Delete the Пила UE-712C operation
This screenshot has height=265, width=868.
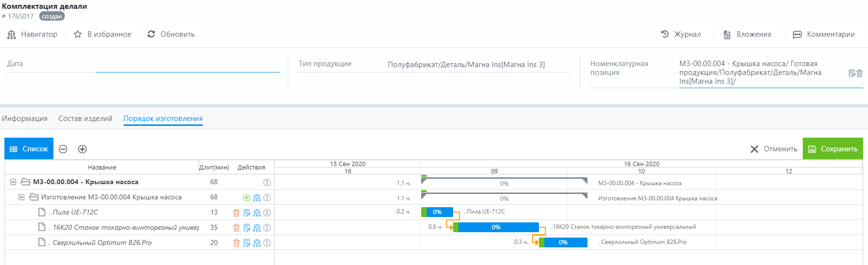[236, 213]
